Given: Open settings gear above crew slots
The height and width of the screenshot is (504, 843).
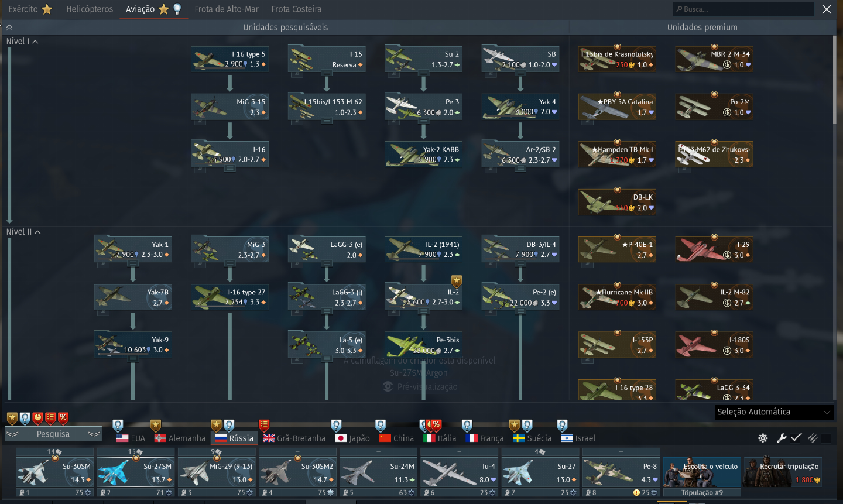Looking at the screenshot, I should tap(763, 438).
